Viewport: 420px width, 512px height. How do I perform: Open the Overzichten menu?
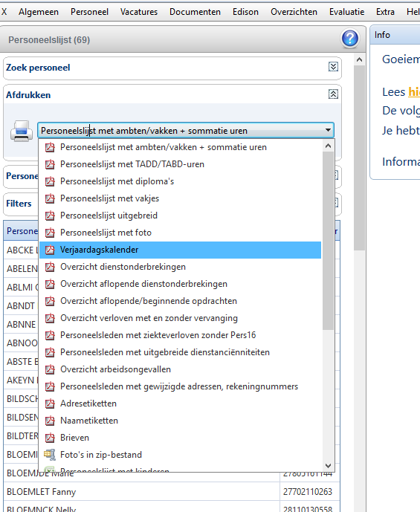click(x=294, y=12)
